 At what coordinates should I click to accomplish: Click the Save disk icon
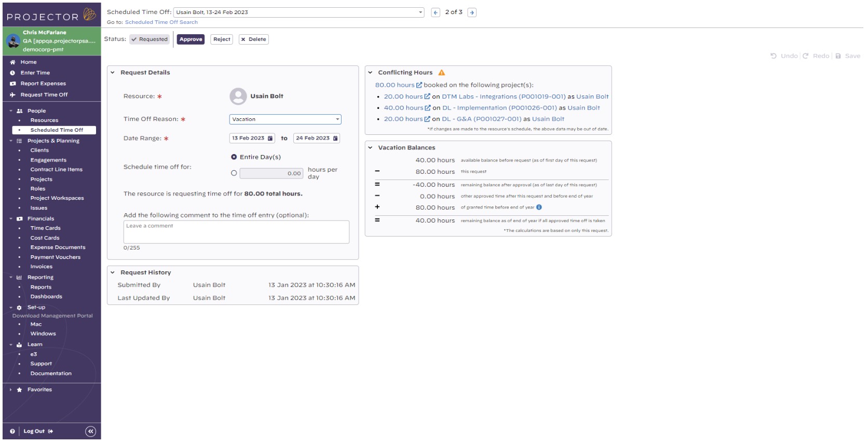coord(838,56)
